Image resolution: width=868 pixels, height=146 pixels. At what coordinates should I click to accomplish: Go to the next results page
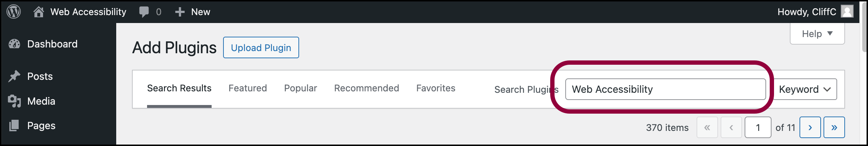(810, 127)
